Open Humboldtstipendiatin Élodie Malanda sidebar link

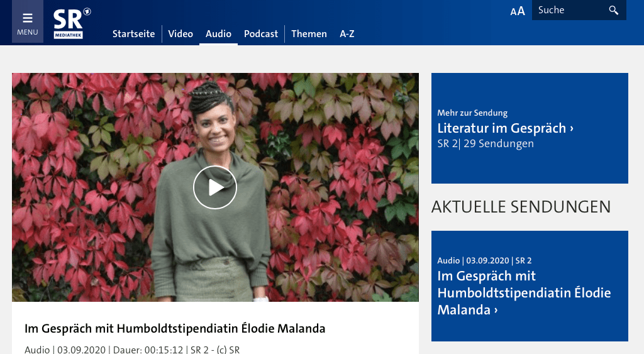click(524, 292)
